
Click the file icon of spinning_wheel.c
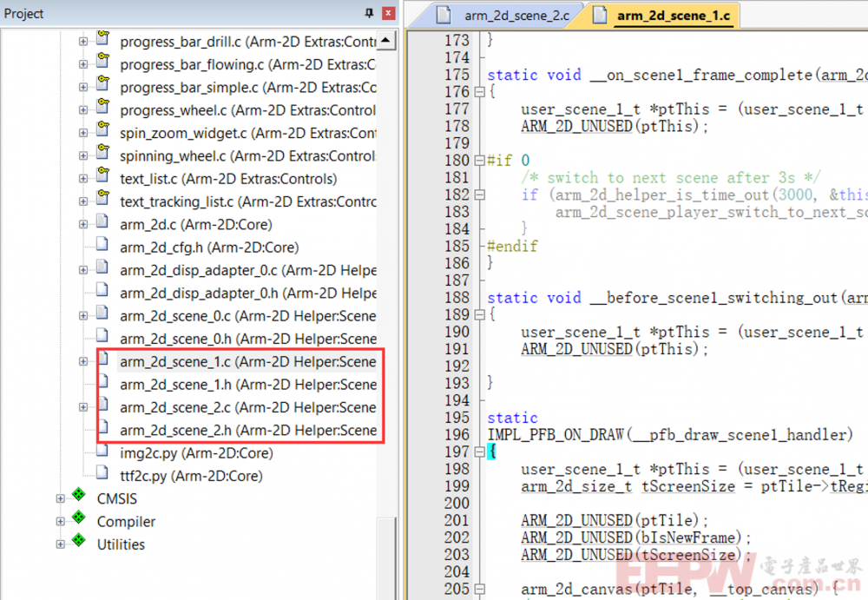[x=103, y=153]
